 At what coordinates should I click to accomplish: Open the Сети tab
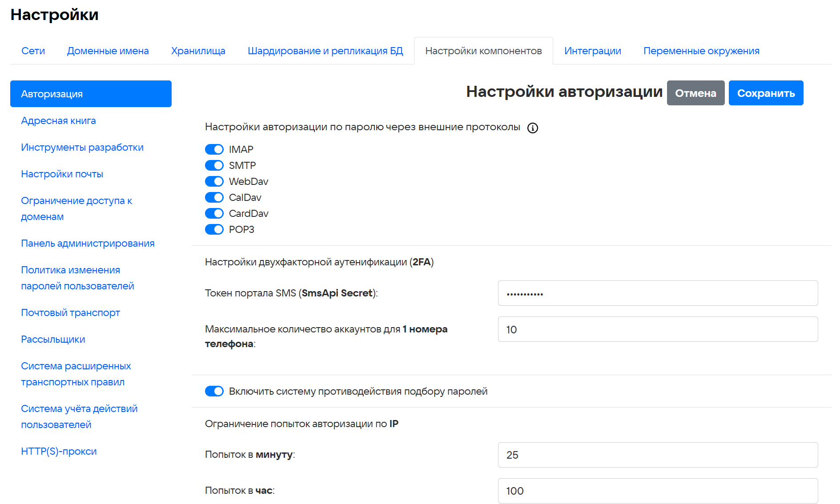tap(33, 51)
